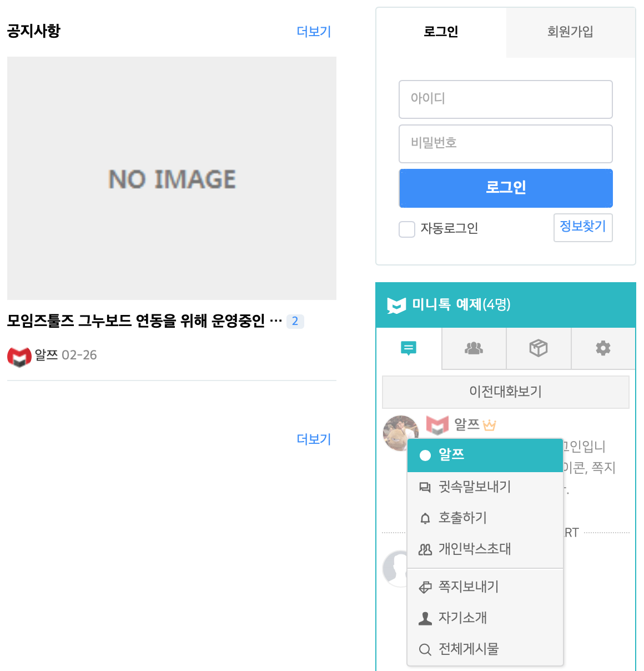Click the 정보찾기 button

[582, 227]
